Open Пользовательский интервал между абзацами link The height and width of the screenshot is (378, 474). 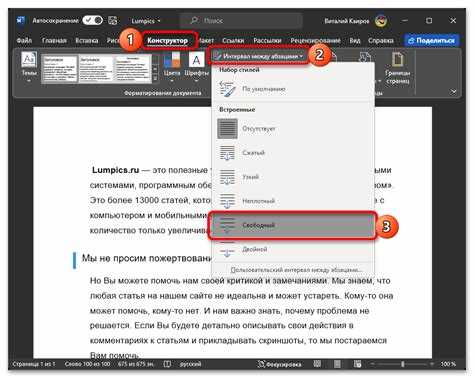pyautogui.click(x=296, y=270)
